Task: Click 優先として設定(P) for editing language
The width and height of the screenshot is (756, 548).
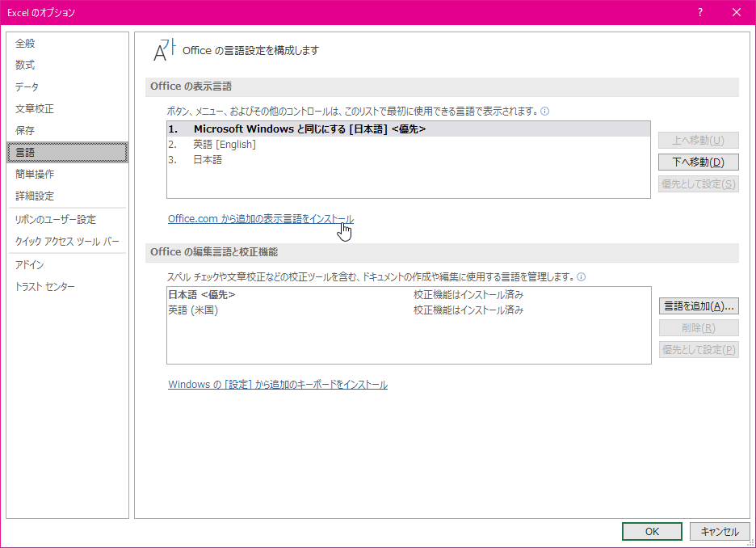Action: 699,350
